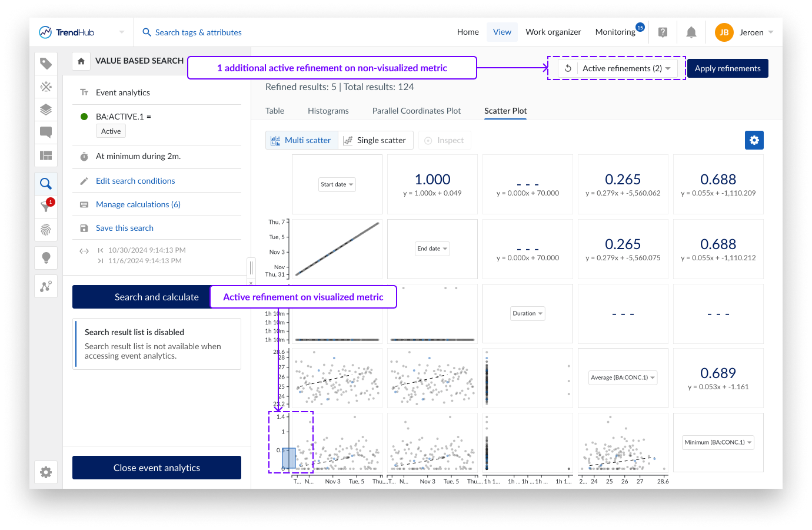The width and height of the screenshot is (812, 530).
Task: Select the Active value chip for BA:ACTIVE.1
Action: (x=111, y=131)
